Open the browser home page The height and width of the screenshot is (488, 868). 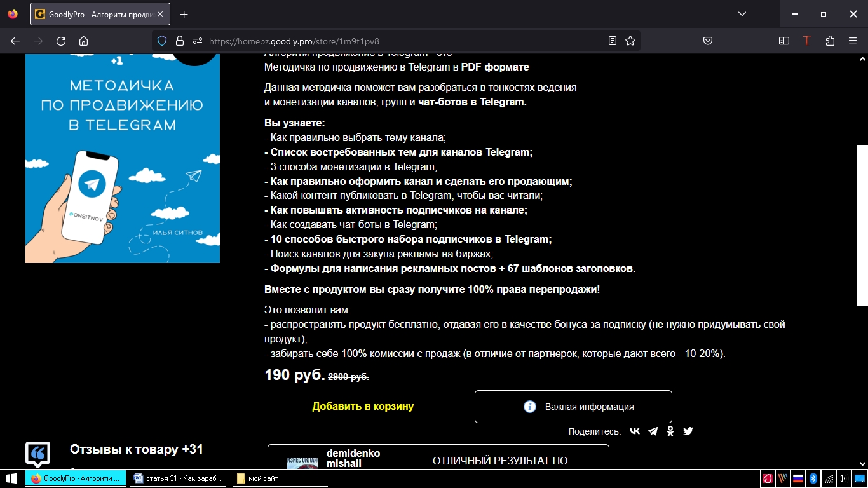(83, 41)
